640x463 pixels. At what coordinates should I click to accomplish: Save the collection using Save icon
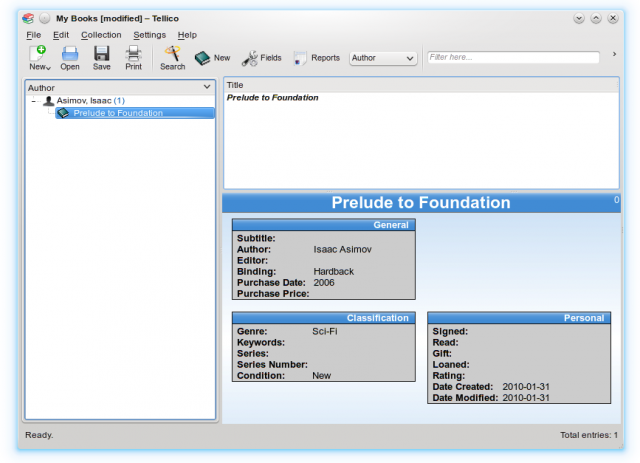click(102, 57)
